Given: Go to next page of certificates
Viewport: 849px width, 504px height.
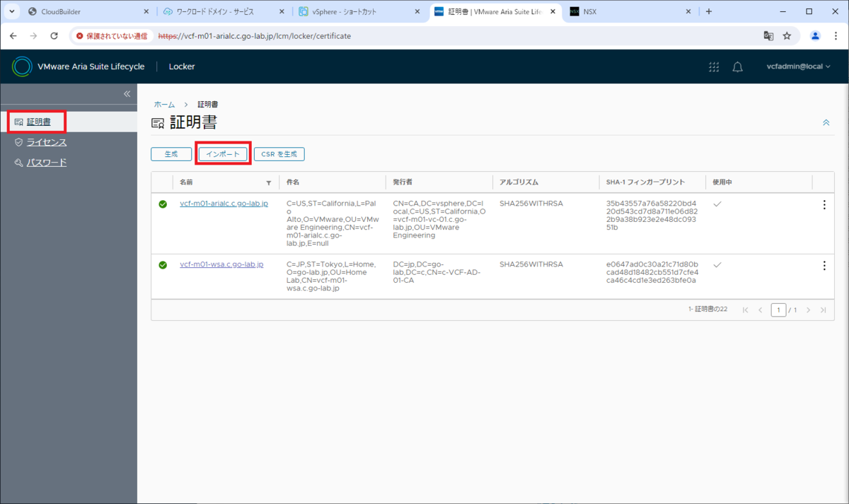Looking at the screenshot, I should 808,310.
